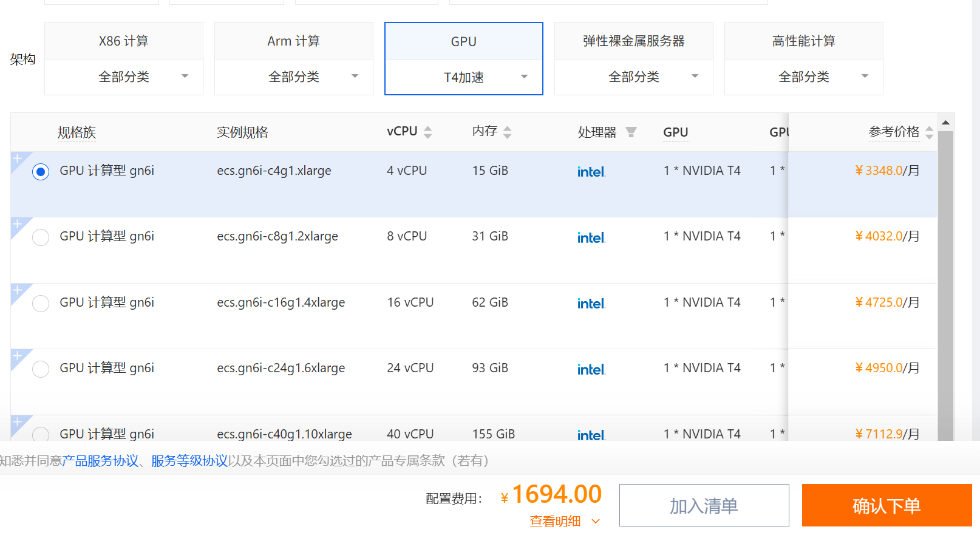
Task: Open the 服务等级协议 link
Action: (x=189, y=461)
